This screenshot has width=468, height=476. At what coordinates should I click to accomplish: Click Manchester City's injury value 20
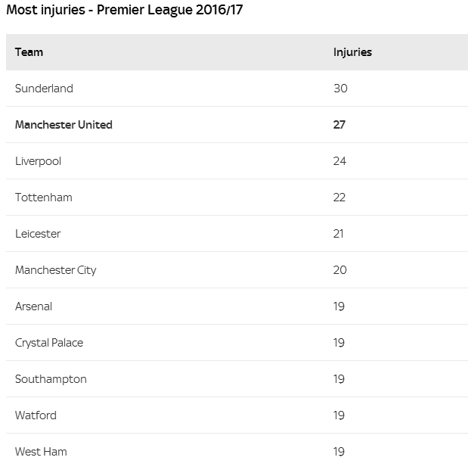click(340, 270)
